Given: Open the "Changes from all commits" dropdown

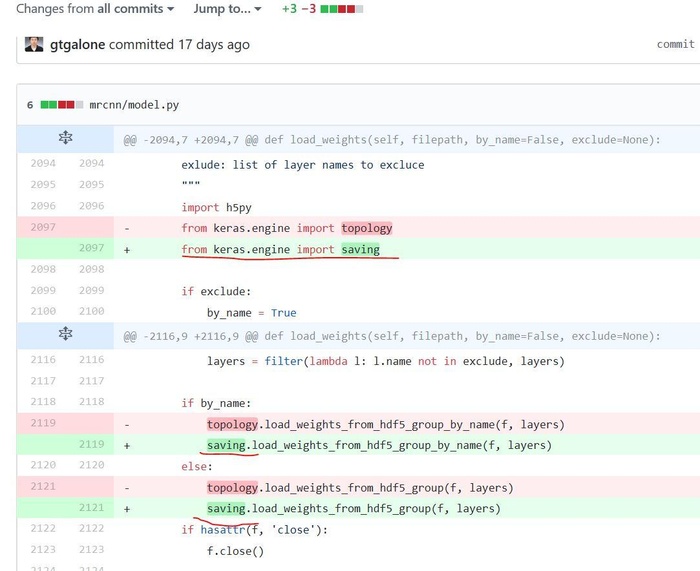Looking at the screenshot, I should click(95, 8).
